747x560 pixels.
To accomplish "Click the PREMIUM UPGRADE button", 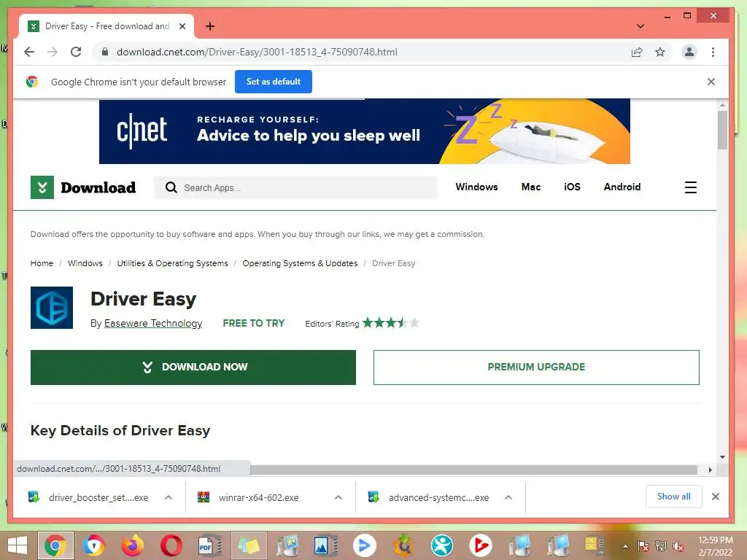I will 536,367.
